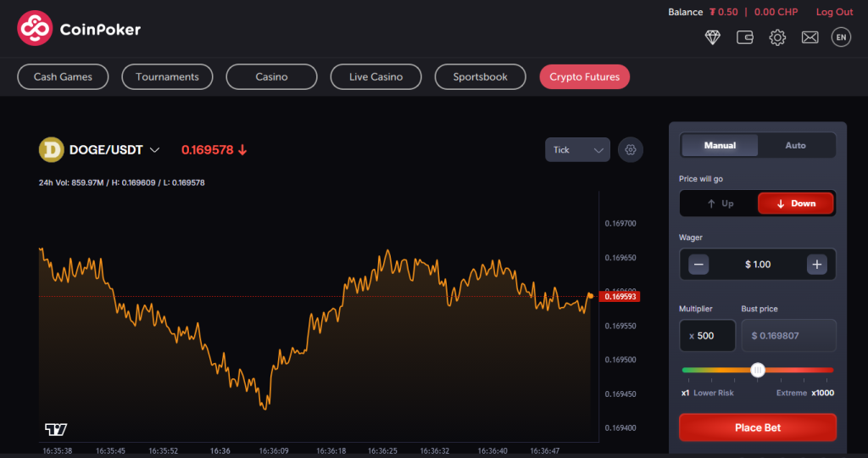The image size is (868, 458).
Task: Click the 0.169593 price marker label
Action: (620, 296)
